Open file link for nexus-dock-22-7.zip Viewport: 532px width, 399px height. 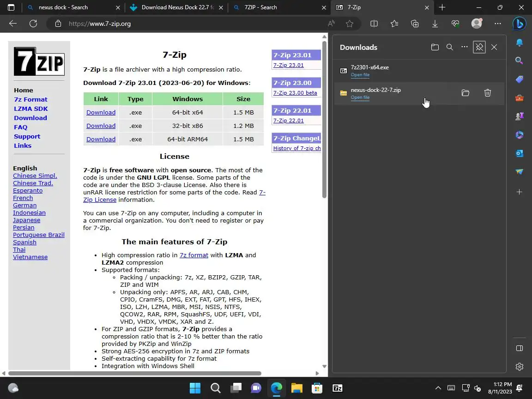tap(360, 97)
